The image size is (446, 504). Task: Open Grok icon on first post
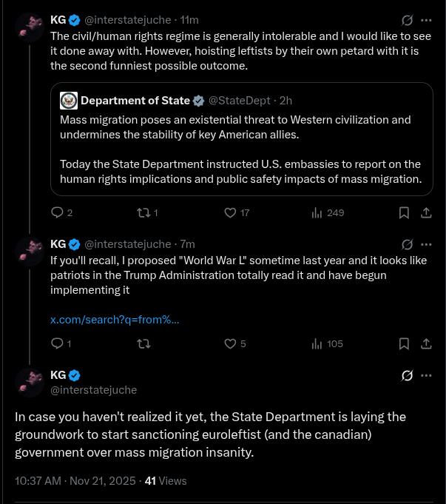[407, 20]
